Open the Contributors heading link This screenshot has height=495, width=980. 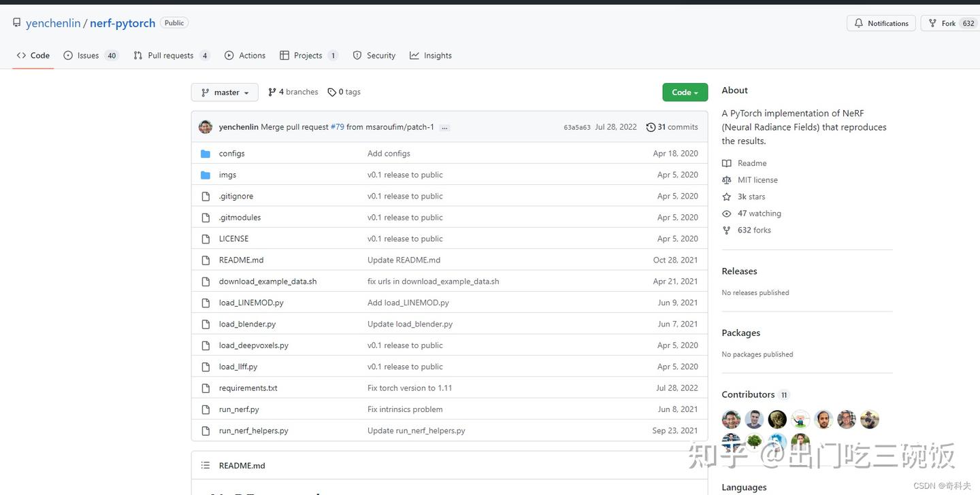(755, 395)
